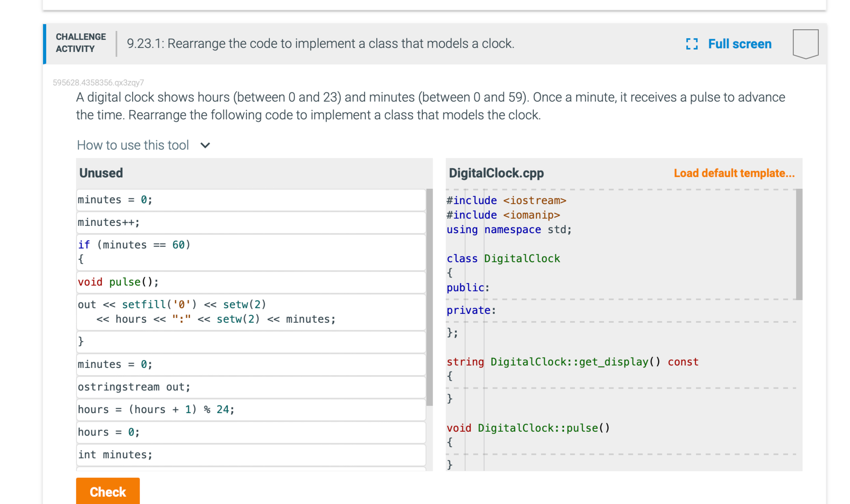Open 'How to use this tool' text
850x504 pixels.
[x=133, y=145]
